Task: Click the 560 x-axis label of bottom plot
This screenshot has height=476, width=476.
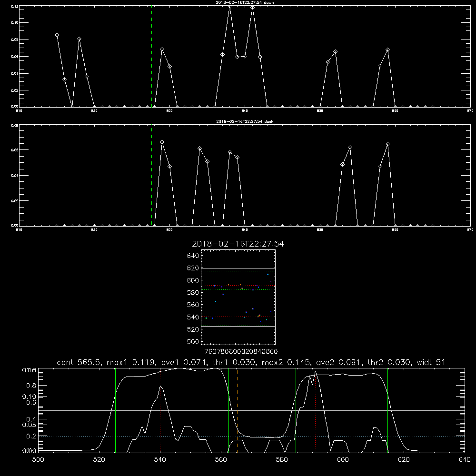Action: pyautogui.click(x=221, y=460)
